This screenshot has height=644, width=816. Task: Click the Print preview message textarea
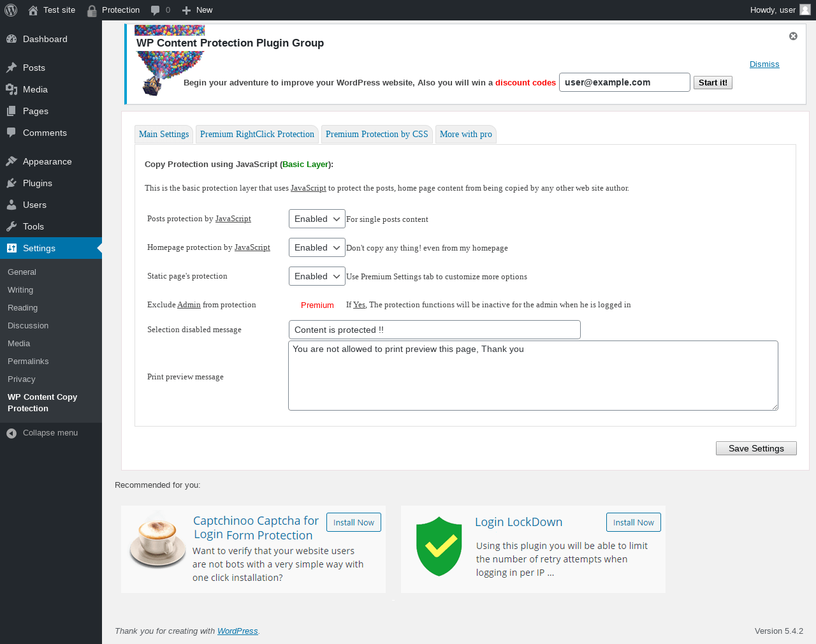533,376
